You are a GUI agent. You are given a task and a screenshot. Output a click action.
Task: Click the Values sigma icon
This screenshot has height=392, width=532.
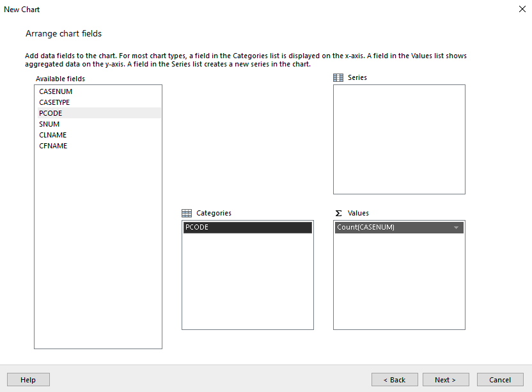[x=338, y=213]
